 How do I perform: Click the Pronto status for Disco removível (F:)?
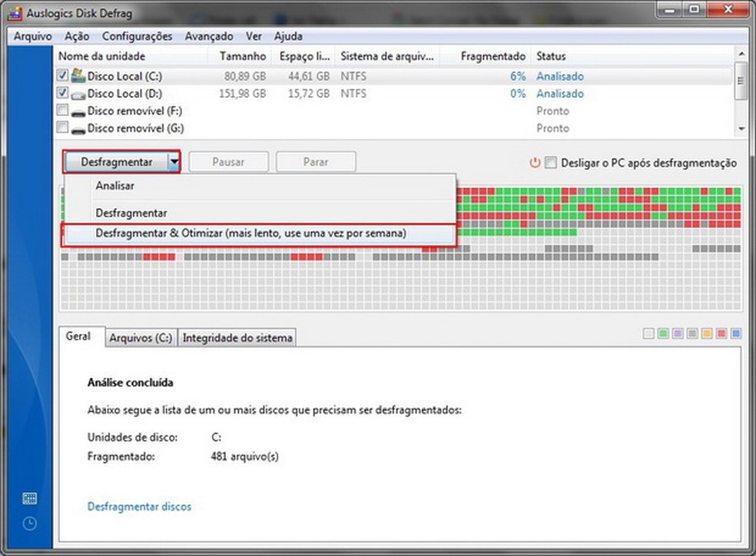click(552, 111)
